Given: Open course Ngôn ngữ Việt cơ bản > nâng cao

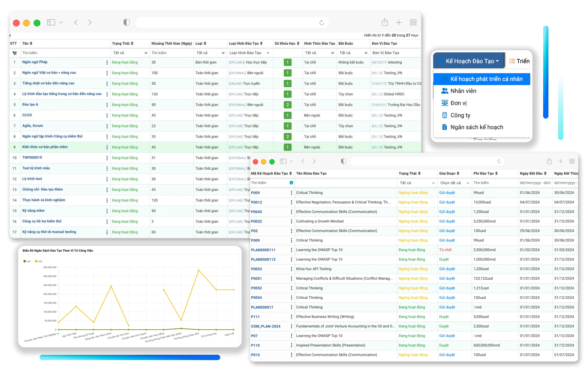Looking at the screenshot, I should point(49,73).
